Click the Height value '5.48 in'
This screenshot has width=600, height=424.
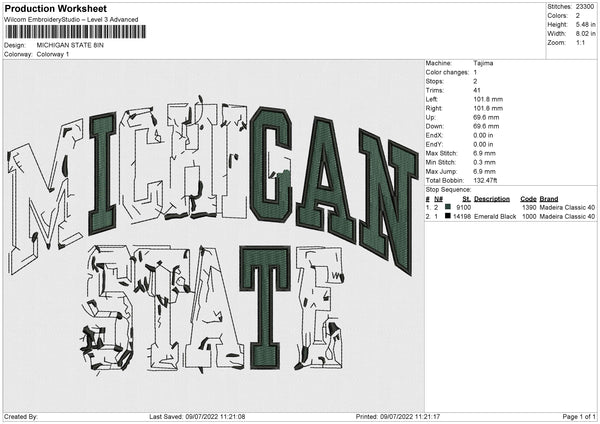click(x=585, y=24)
